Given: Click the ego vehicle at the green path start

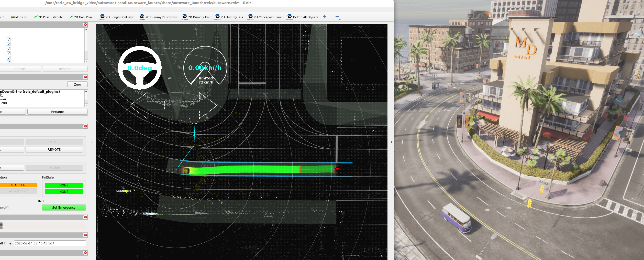Looking at the screenshot, I should (x=181, y=170).
